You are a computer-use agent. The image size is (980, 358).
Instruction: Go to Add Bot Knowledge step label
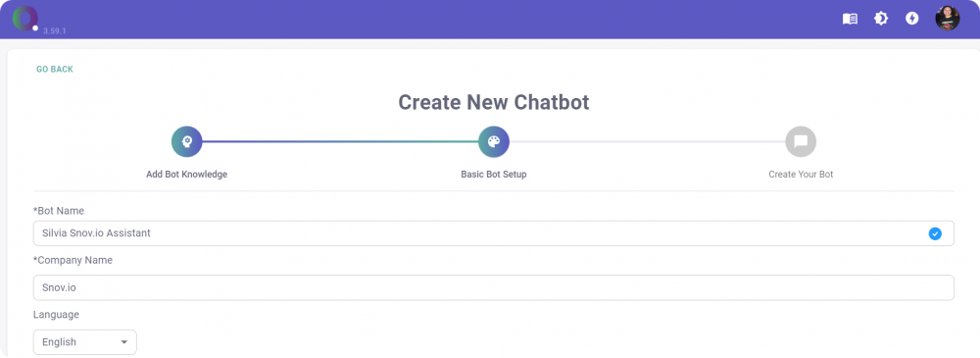coord(187,175)
